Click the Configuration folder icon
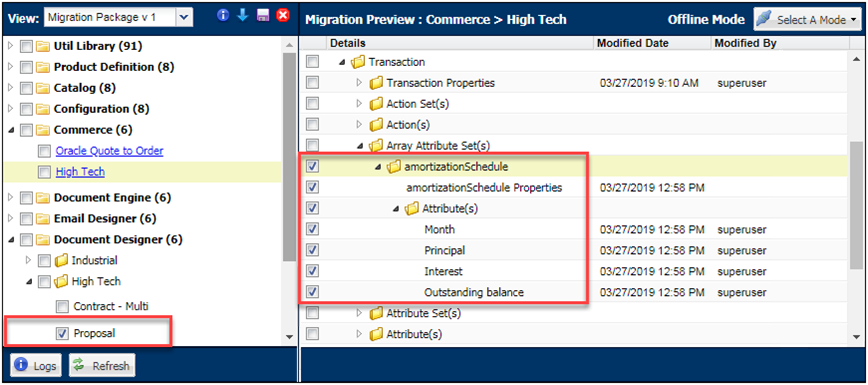 tap(43, 110)
